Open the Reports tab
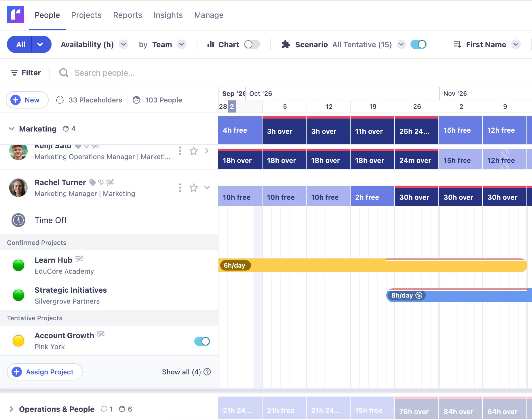 point(128,15)
